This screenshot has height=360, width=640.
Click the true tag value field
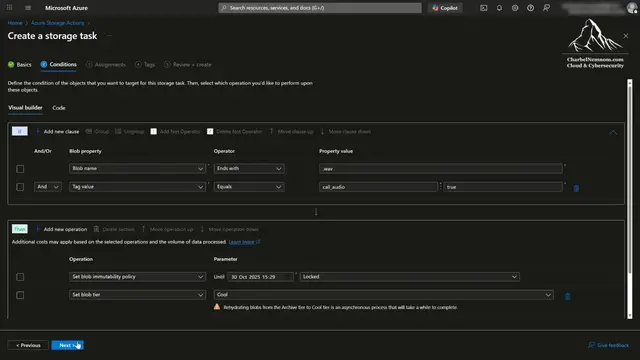point(503,187)
